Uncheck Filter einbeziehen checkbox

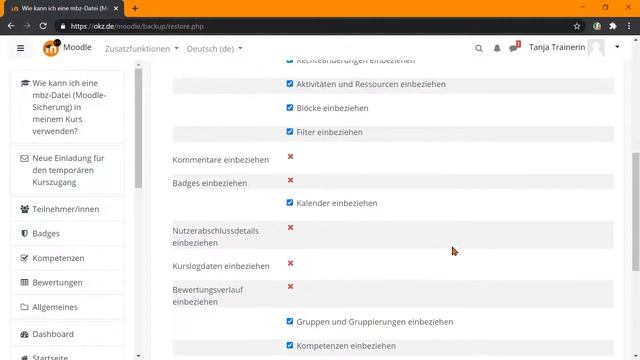[x=290, y=131]
